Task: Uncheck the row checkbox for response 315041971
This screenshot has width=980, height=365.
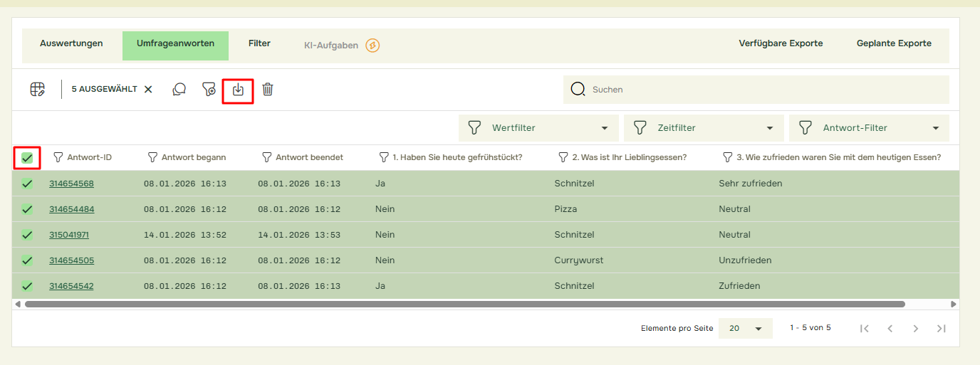Action: pyautogui.click(x=27, y=235)
